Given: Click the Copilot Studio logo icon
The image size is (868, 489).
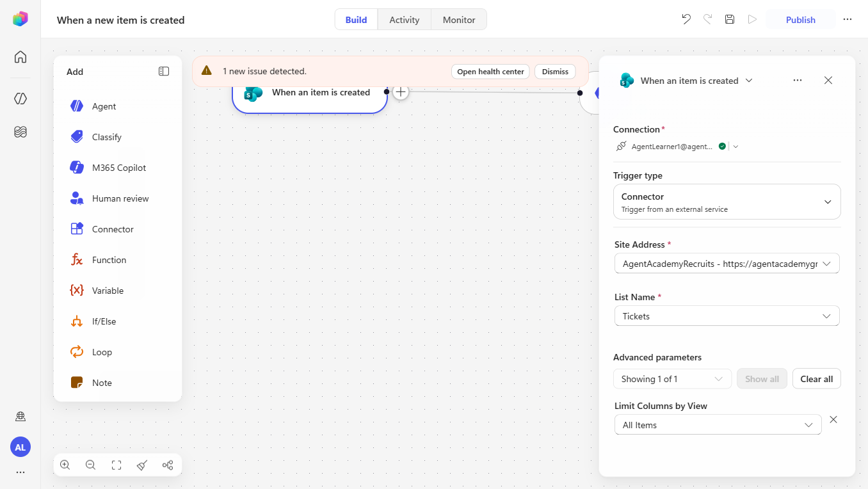Looking at the screenshot, I should (20, 19).
